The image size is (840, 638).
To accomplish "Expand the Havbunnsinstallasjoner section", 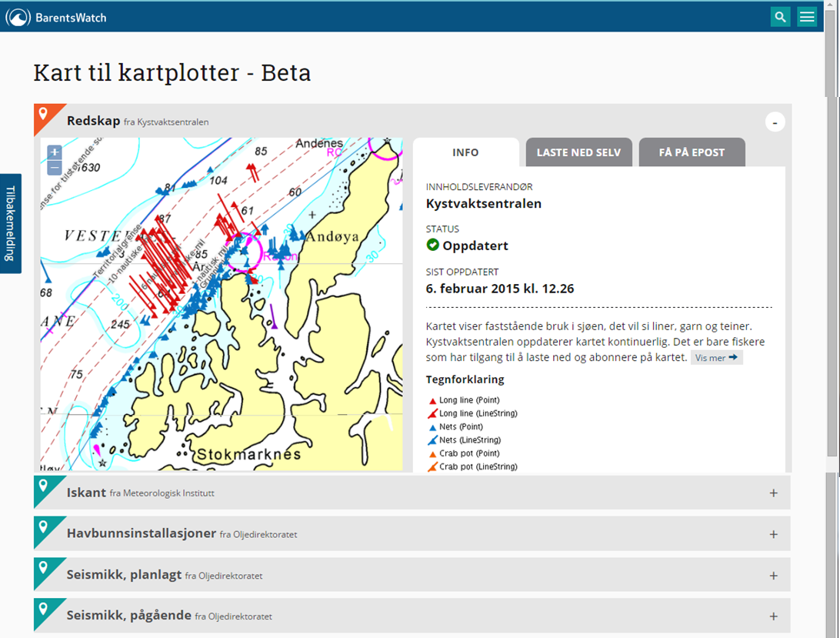I will 773,534.
